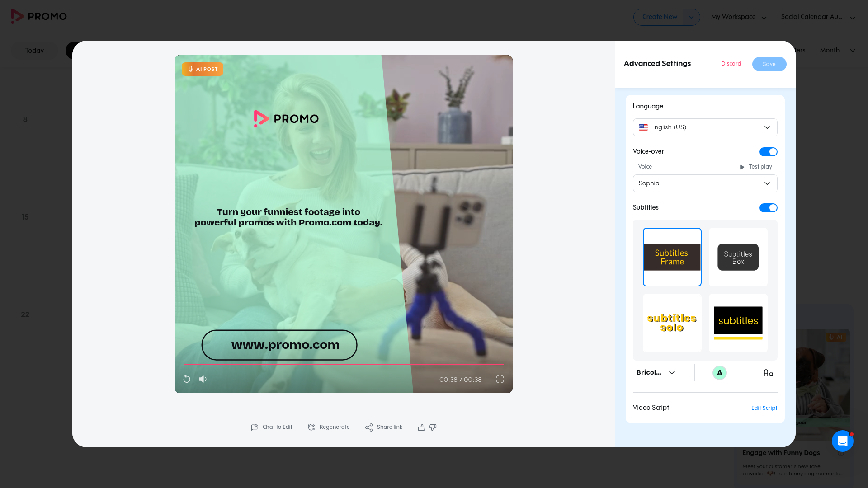Click the www.promo.com pill in video
868x488 pixels.
click(x=279, y=345)
